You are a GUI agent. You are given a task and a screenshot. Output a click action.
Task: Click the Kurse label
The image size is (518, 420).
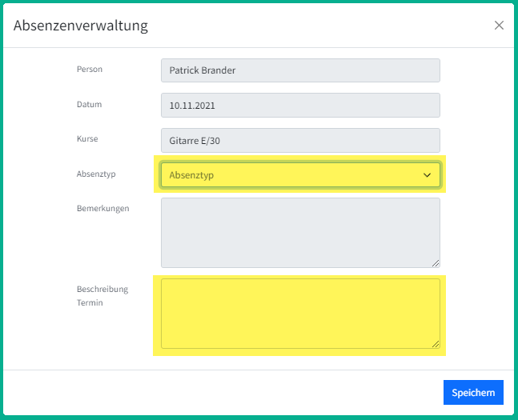pyautogui.click(x=87, y=138)
